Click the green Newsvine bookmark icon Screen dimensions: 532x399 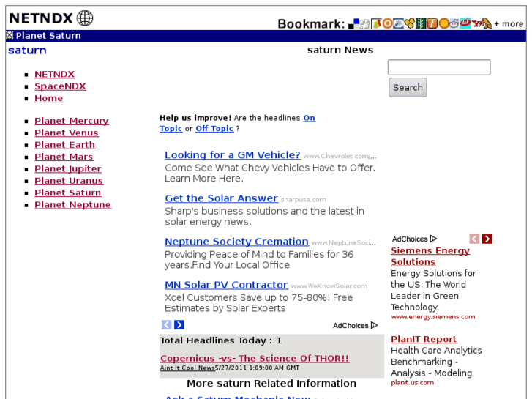[x=421, y=23]
